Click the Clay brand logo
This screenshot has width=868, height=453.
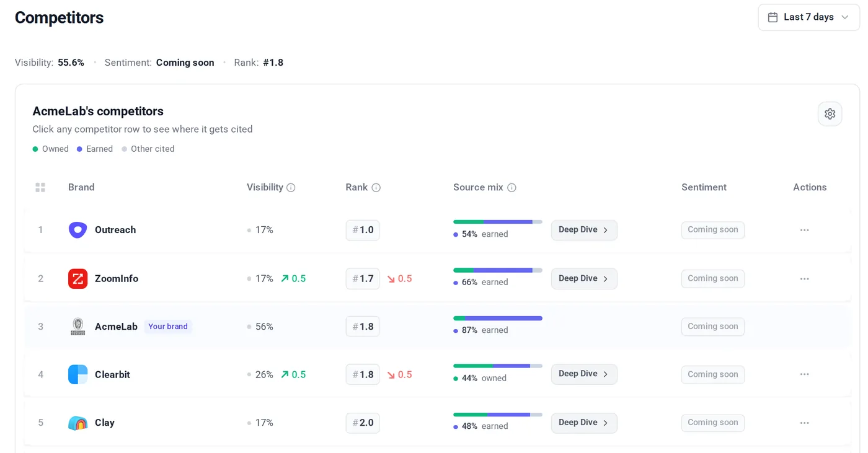coord(77,423)
